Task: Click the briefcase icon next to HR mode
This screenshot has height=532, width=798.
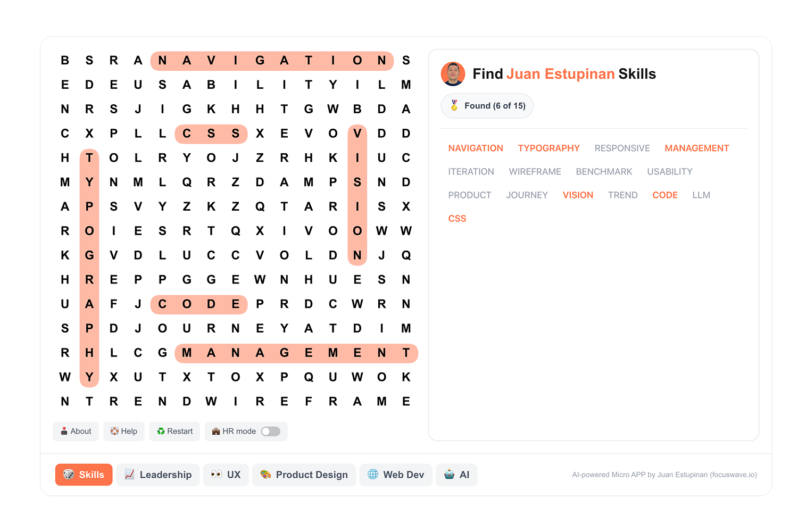Action: [216, 431]
